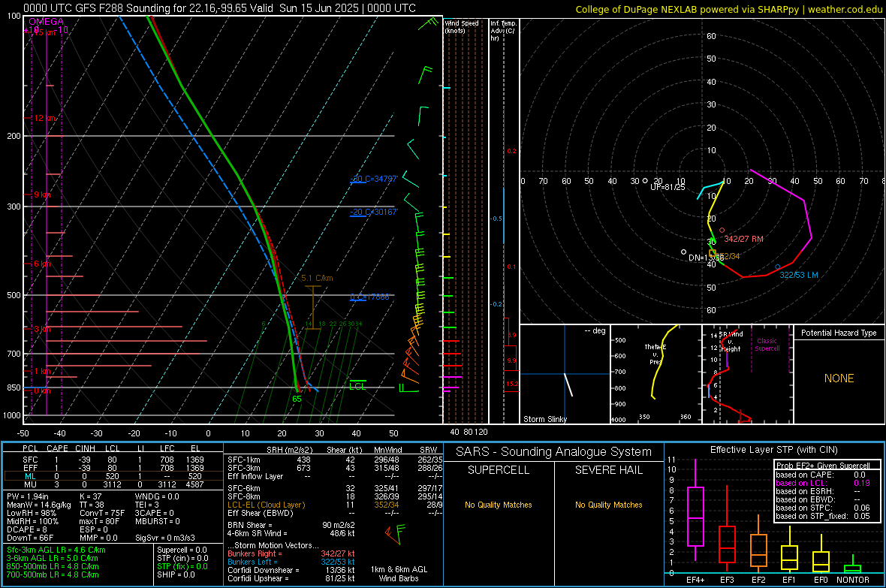Click the 342/27 RM hodograph marker label

pos(743,239)
